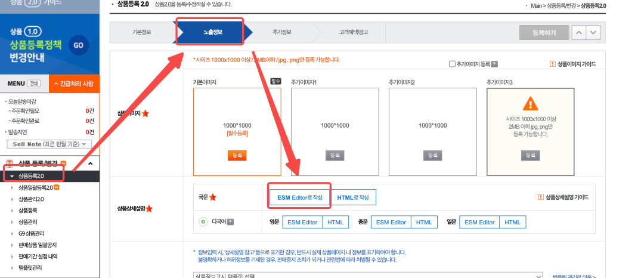Open the Sell Note dropdown
644x278 pixels.
coord(49,144)
